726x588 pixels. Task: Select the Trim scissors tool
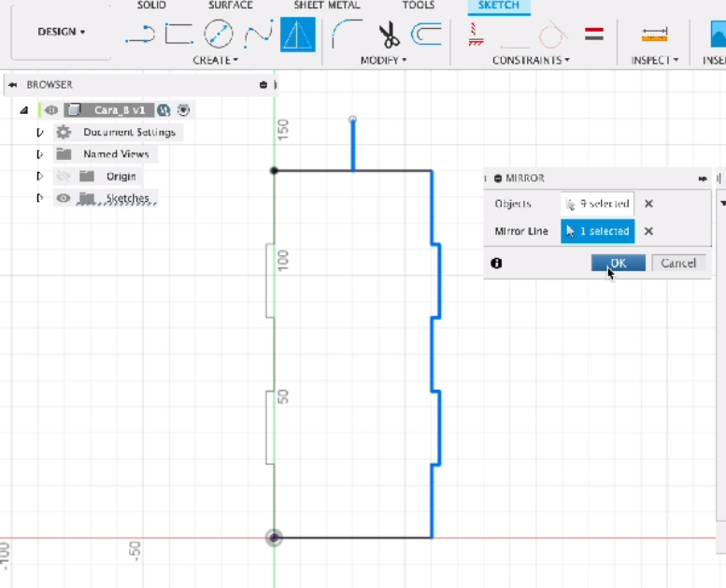(389, 35)
